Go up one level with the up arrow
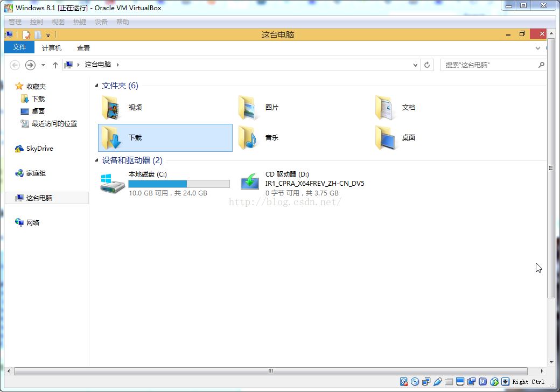The width and height of the screenshot is (560, 392). (55, 65)
